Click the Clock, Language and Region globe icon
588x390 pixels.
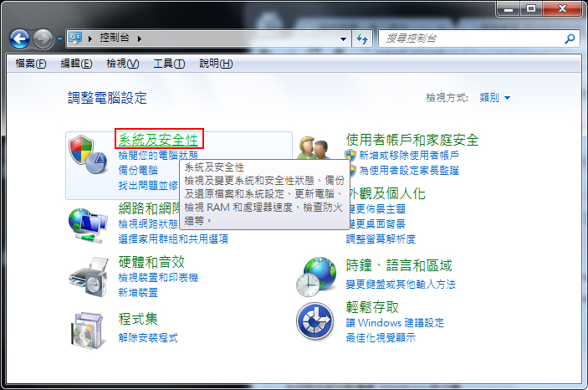316,277
